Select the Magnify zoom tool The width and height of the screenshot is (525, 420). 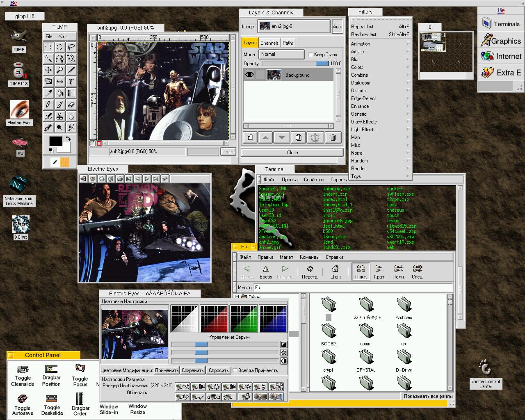[x=60, y=70]
